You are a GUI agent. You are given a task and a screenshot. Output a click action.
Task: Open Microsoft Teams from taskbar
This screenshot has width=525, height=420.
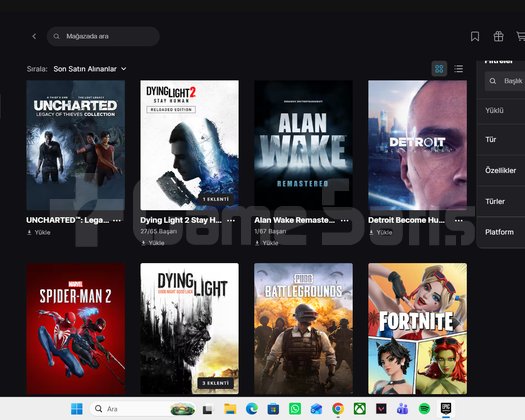coord(402,409)
